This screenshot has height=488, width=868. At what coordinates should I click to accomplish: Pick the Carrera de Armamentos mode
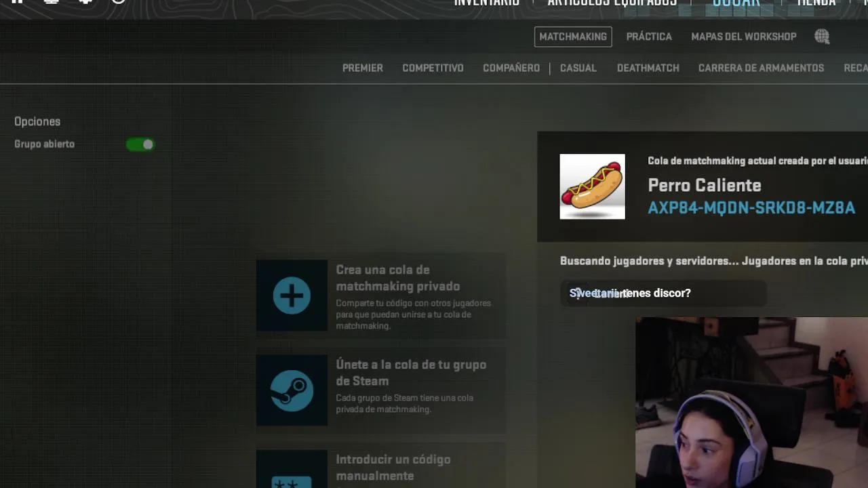(761, 68)
